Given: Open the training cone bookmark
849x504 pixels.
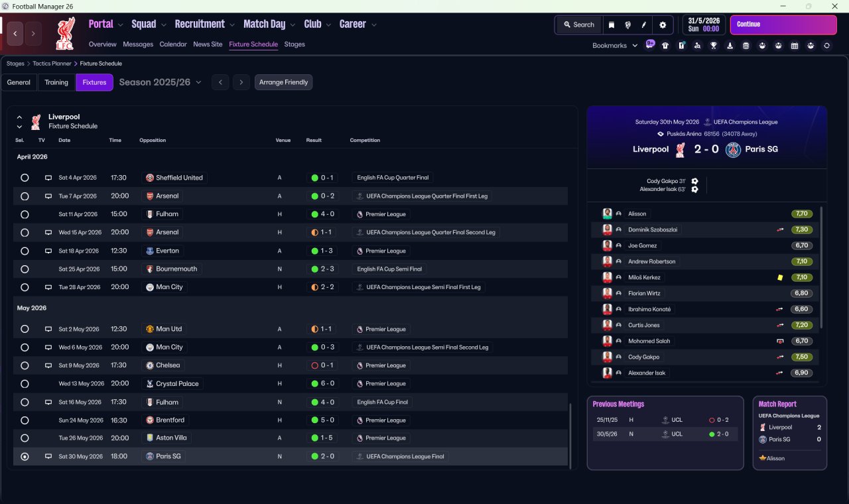Looking at the screenshot, I should 730,46.
